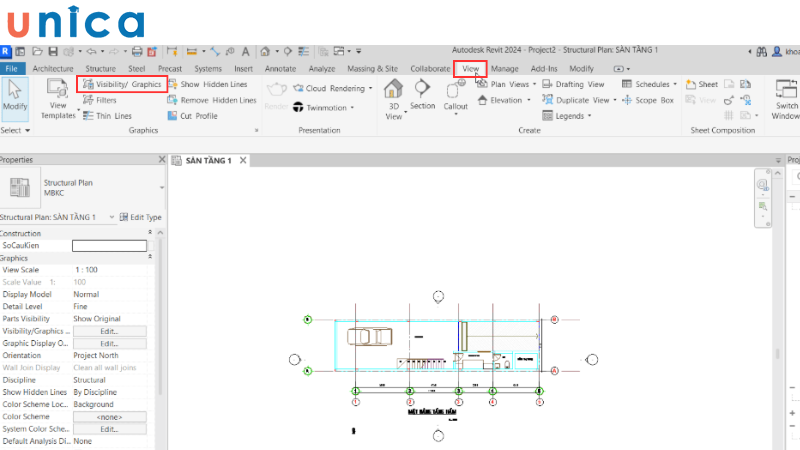The width and height of the screenshot is (800, 450).
Task: Toggle Thin Lines display
Action: click(110, 116)
